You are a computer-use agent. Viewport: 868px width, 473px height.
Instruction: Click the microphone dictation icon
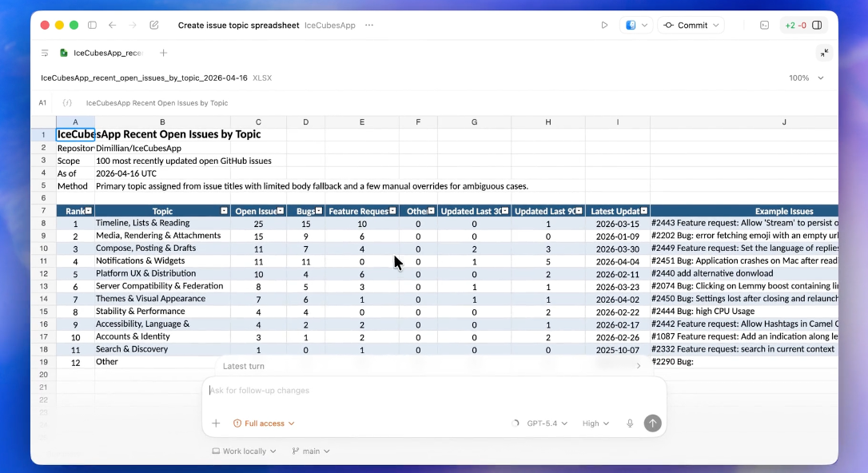point(630,423)
